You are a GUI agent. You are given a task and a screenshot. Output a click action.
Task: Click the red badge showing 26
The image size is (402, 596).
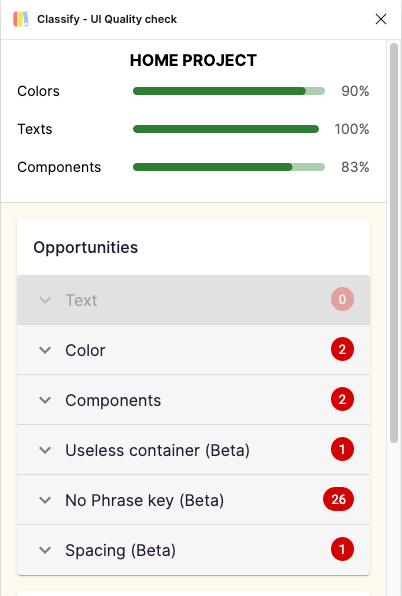coord(339,499)
